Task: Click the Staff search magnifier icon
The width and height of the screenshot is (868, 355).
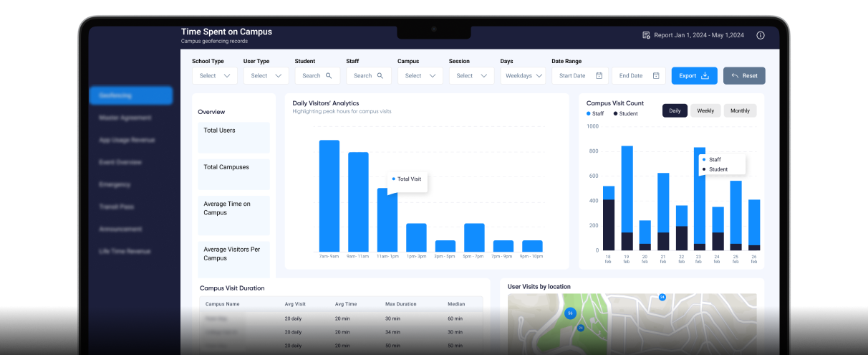Action: tap(380, 75)
